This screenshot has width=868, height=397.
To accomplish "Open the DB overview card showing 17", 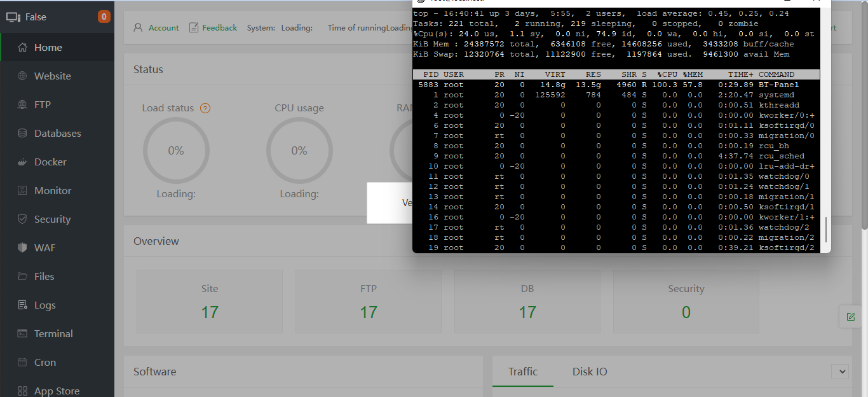I will pos(527,302).
